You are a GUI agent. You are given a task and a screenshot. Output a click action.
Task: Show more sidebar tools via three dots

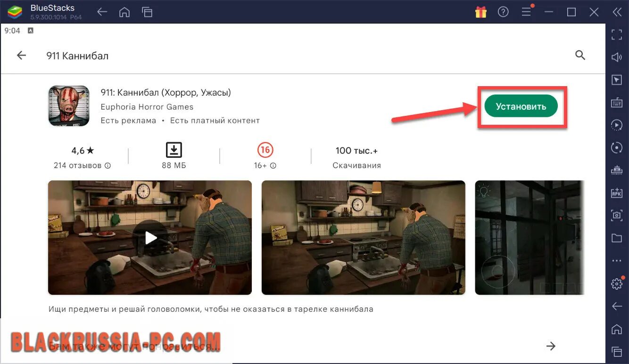617,260
